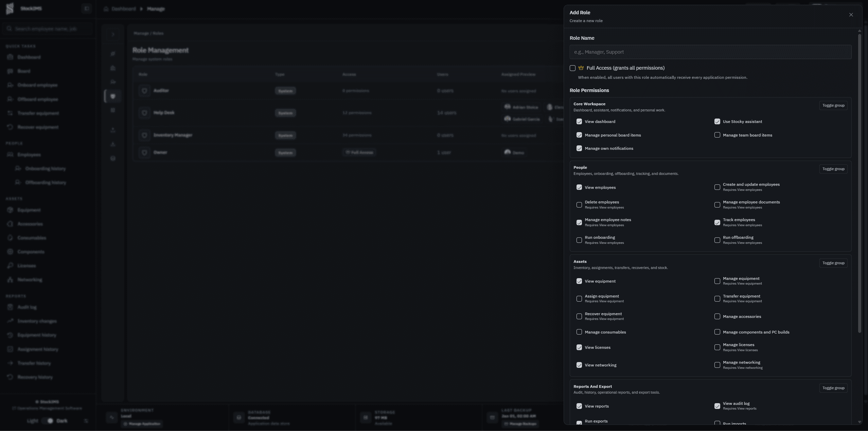868x431 pixels.
Task: Check Manage employee documents
Action: point(717,205)
